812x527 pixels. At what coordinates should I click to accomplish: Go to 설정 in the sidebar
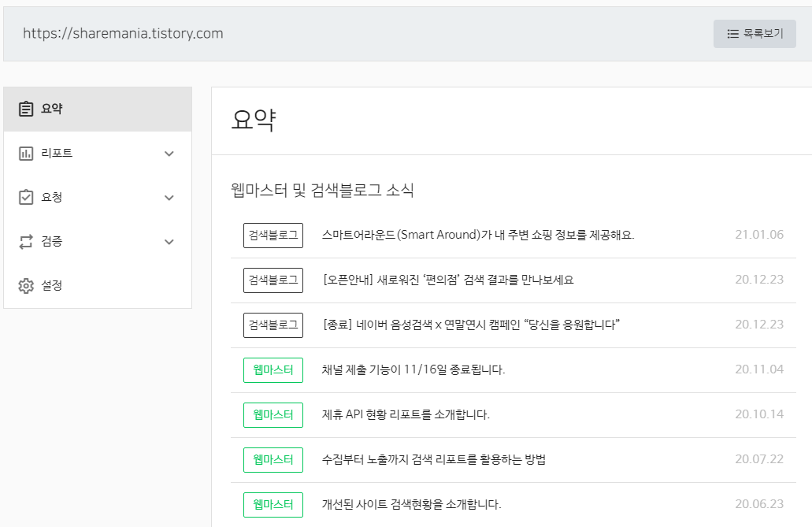[x=98, y=285]
